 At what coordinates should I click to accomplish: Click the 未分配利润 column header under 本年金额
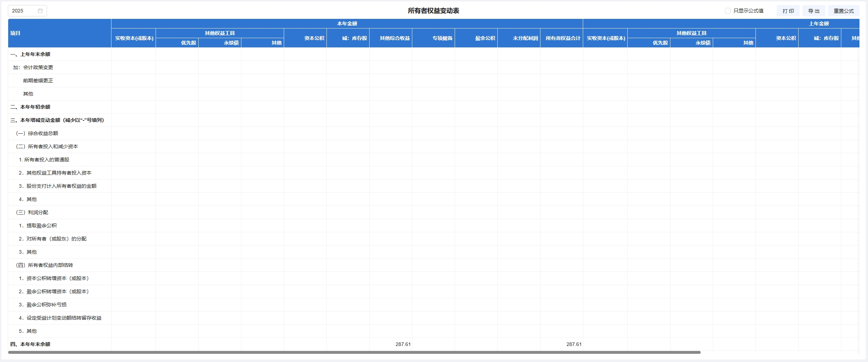tap(525, 38)
